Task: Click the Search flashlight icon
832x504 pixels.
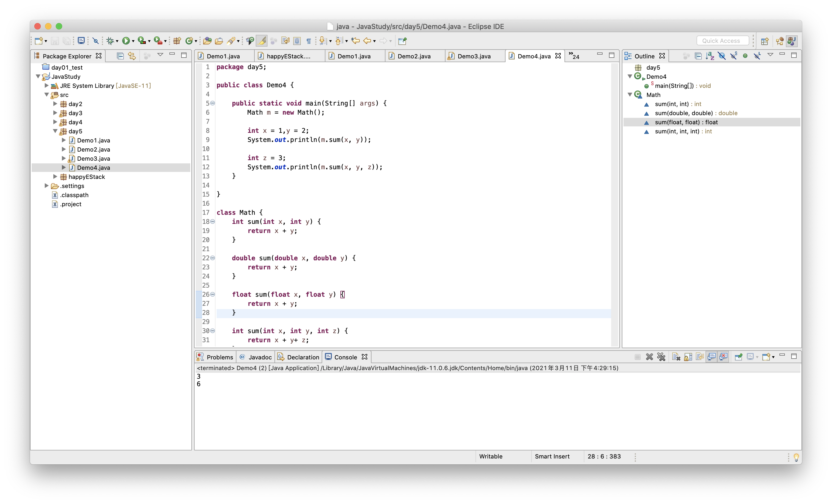Action: pos(231,41)
